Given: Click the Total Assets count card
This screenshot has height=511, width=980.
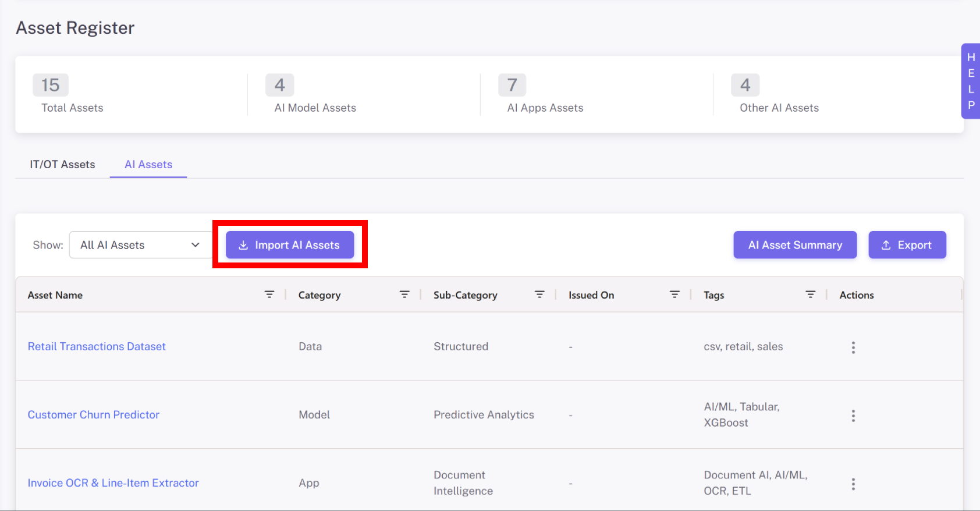Looking at the screenshot, I should [72, 94].
